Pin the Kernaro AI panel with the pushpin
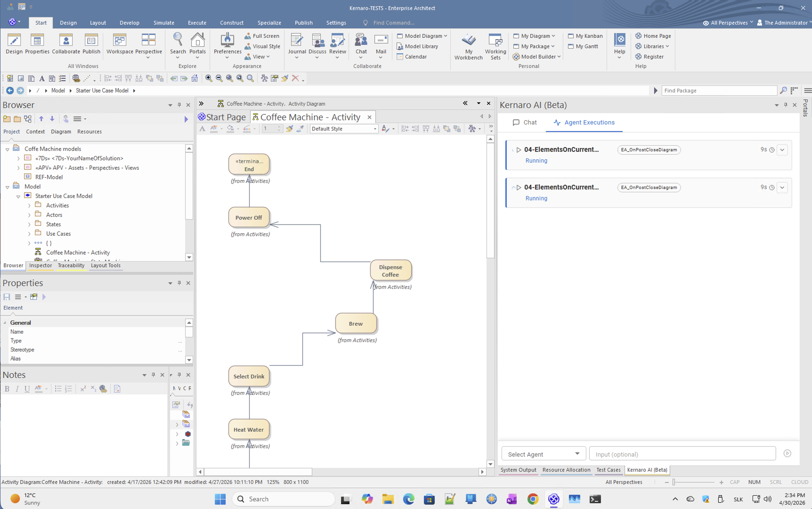This screenshot has height=509, width=812. (x=786, y=105)
